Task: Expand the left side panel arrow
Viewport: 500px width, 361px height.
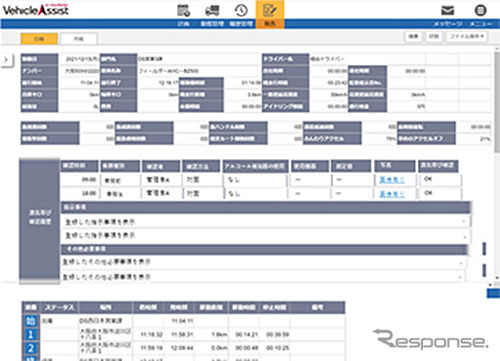Action: tap(6, 60)
